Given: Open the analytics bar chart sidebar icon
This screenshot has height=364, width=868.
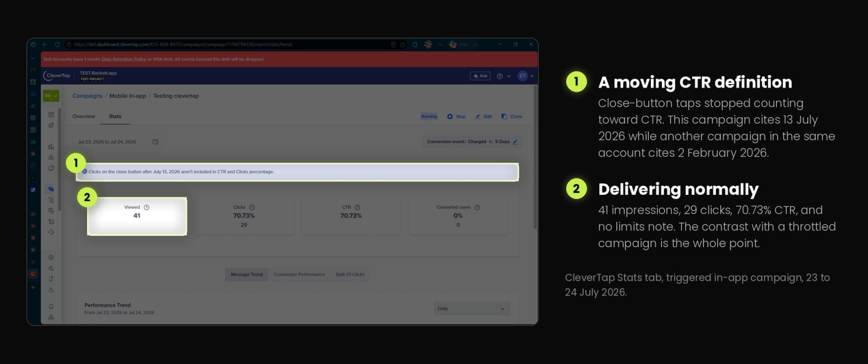Looking at the screenshot, I should click(x=51, y=146).
